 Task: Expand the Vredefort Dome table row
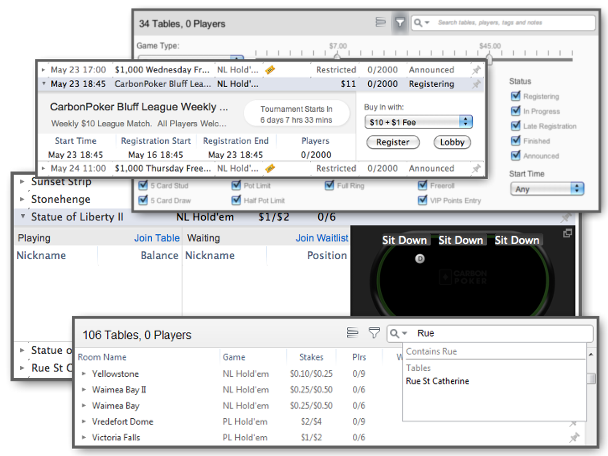(x=84, y=421)
